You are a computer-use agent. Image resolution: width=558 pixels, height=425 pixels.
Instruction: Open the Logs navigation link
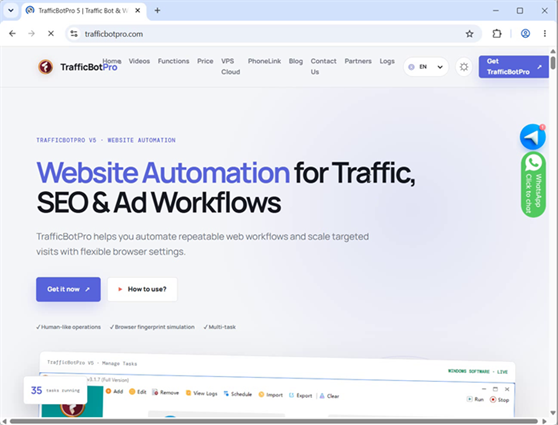(387, 61)
